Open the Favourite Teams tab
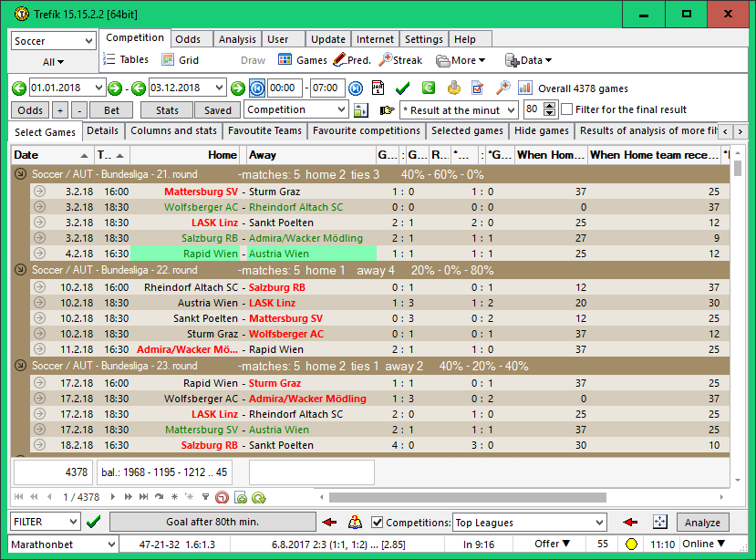This screenshot has width=756, height=560. click(x=264, y=130)
